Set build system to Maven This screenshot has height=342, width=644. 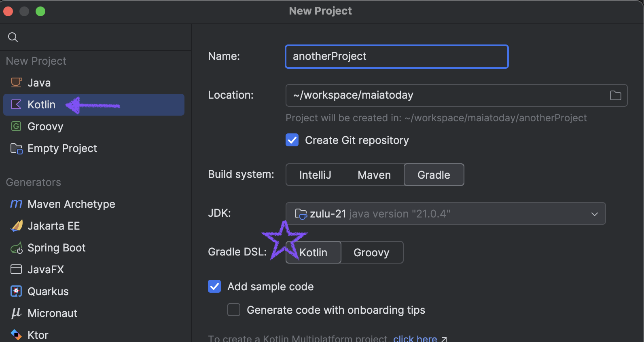click(x=374, y=175)
